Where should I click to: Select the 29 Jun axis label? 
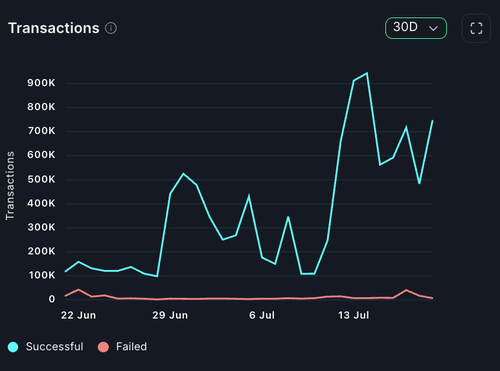tap(170, 315)
